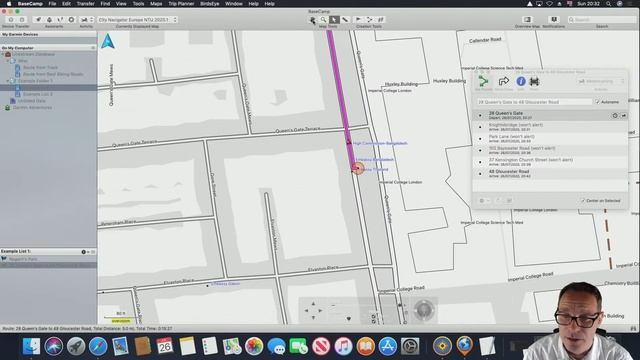Screen dimensions: 640x360
Task: Select the new track creation tool
Action: pyautogui.click(x=380, y=20)
